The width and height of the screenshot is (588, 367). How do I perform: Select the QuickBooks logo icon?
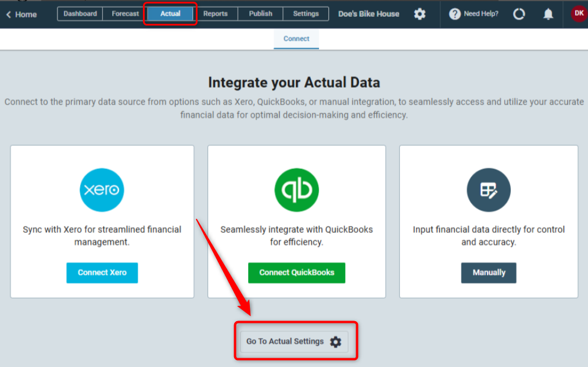(x=296, y=189)
